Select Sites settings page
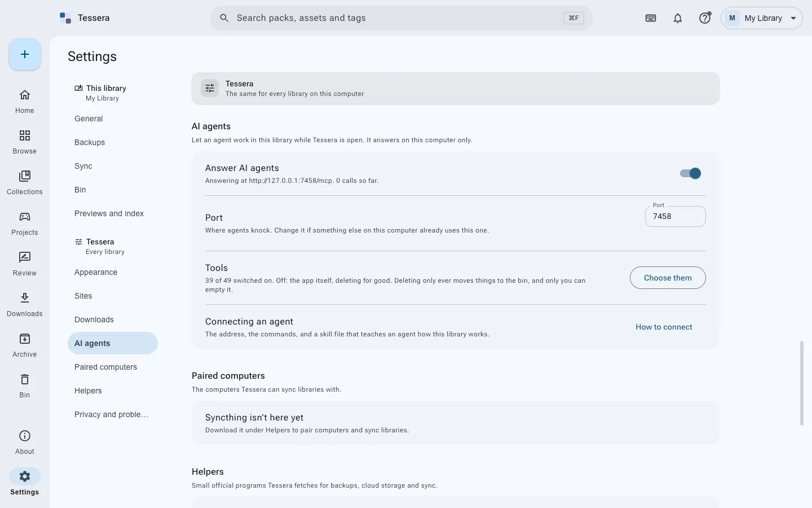The height and width of the screenshot is (508, 812). tap(113, 296)
